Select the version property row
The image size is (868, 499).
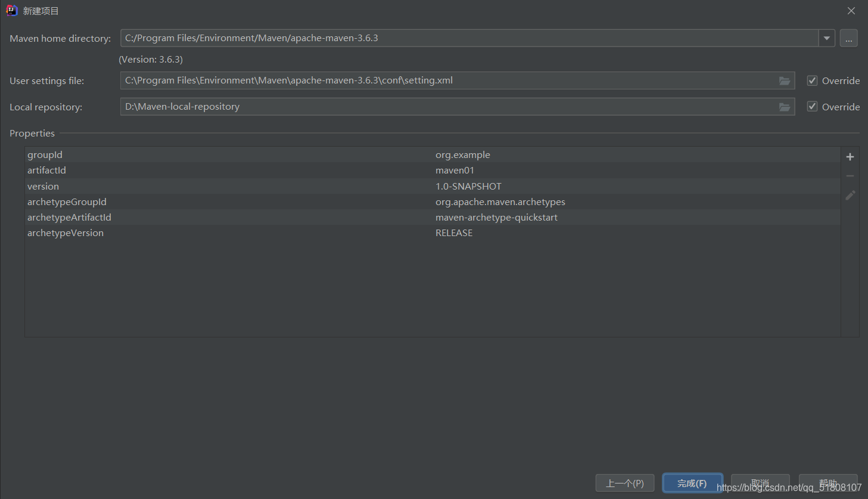(433, 186)
